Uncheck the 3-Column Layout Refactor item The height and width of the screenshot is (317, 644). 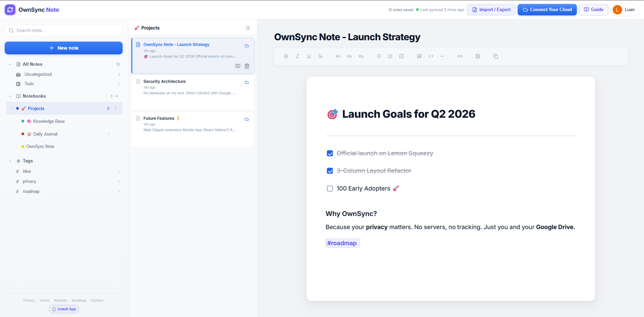(x=330, y=171)
